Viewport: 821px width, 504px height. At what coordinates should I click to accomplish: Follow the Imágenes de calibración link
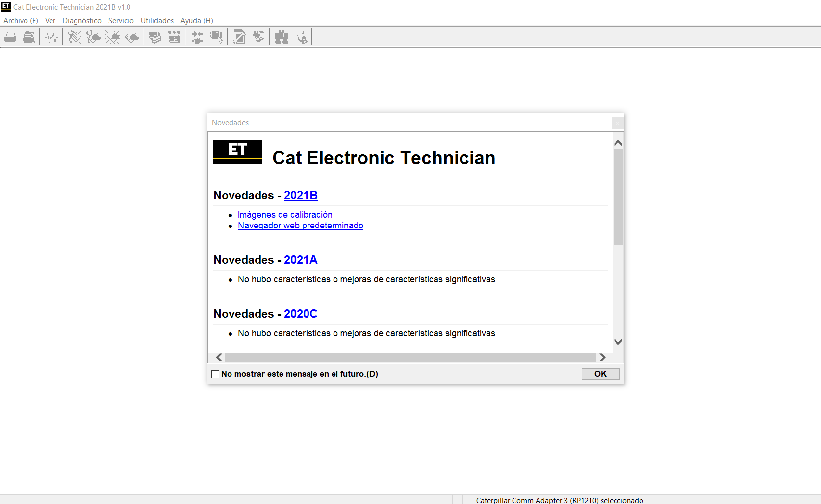pyautogui.click(x=285, y=215)
